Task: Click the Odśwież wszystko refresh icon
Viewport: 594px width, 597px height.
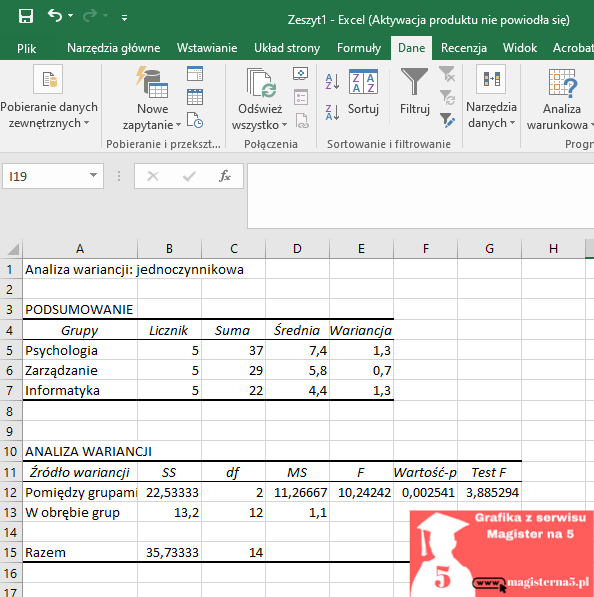Action: click(x=261, y=82)
